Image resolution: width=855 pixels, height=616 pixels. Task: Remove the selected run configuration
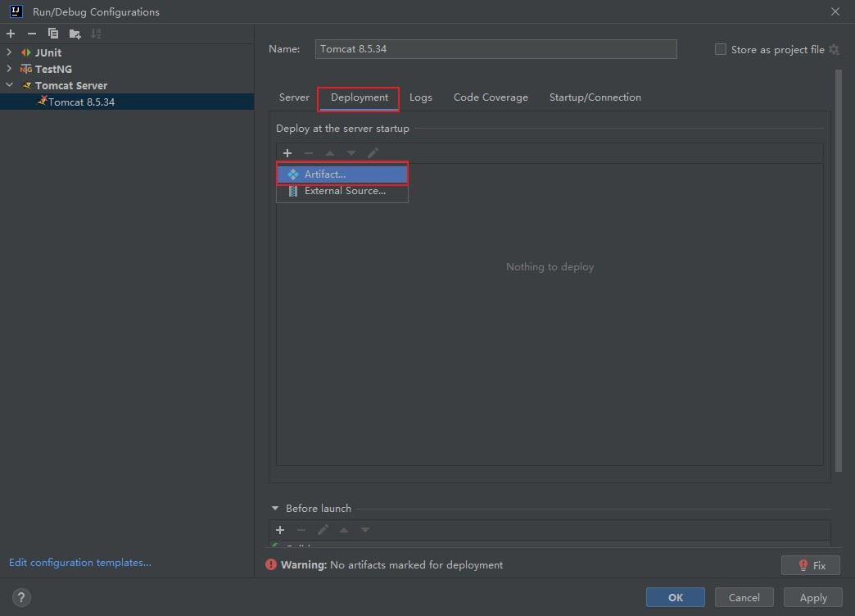coord(32,34)
